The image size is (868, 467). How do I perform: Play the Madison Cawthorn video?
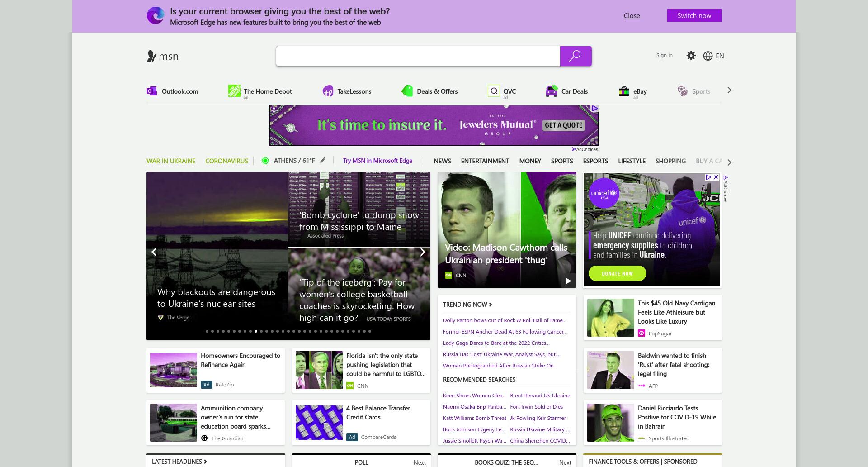tap(568, 281)
